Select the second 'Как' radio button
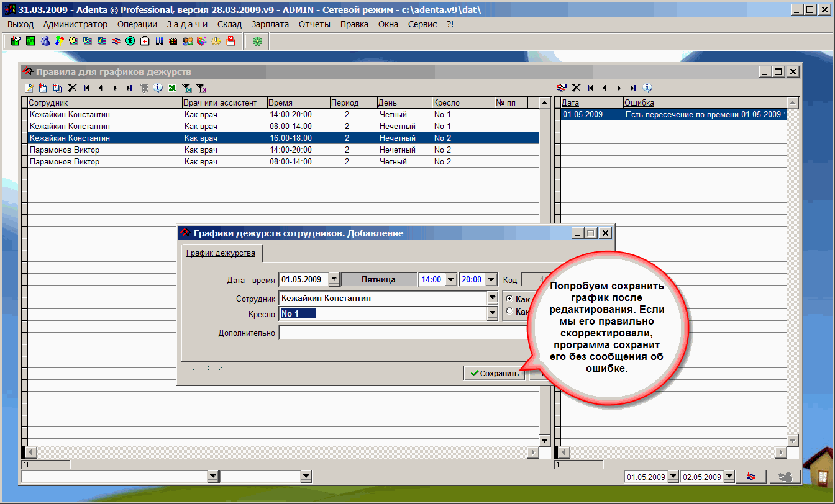835x504 pixels. (510, 312)
